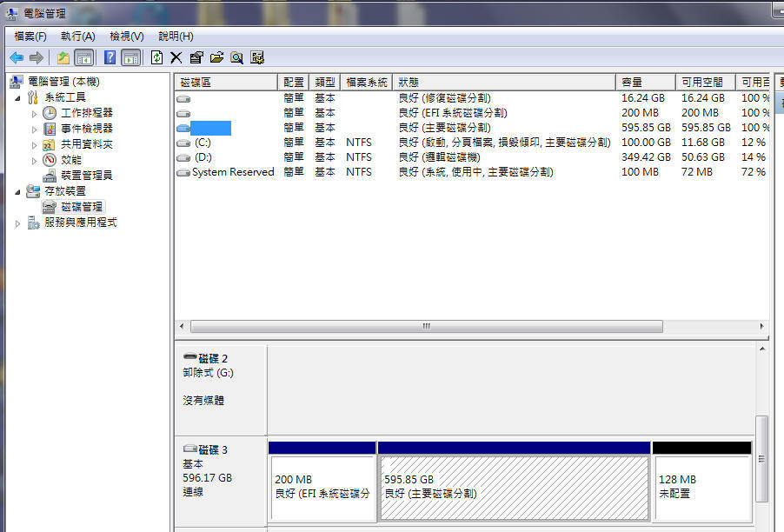Open the 檔案(F) menu
784x532 pixels.
(30, 37)
